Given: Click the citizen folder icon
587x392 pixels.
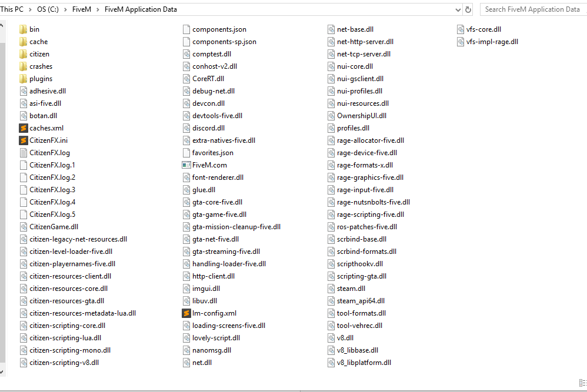Looking at the screenshot, I should [x=23, y=54].
